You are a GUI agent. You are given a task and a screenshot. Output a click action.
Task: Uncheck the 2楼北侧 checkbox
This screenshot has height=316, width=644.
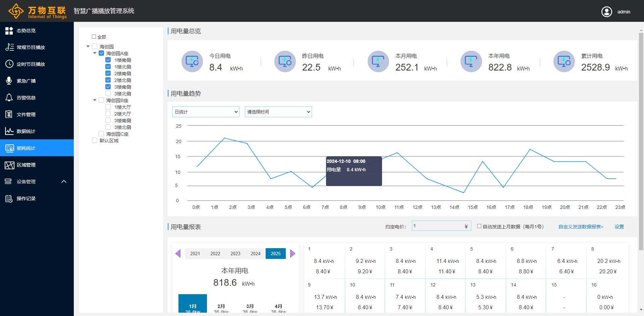click(108, 80)
